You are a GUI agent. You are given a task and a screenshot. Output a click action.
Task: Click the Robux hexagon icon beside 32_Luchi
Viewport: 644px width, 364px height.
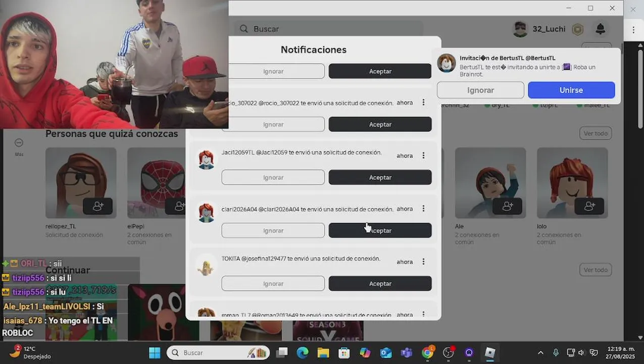pos(577,29)
